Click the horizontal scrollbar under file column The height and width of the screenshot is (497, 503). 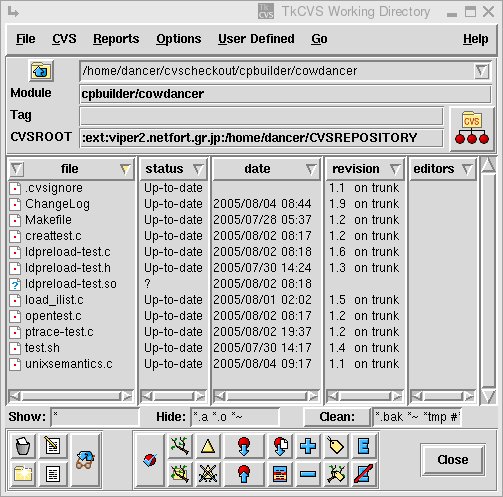tap(70, 396)
